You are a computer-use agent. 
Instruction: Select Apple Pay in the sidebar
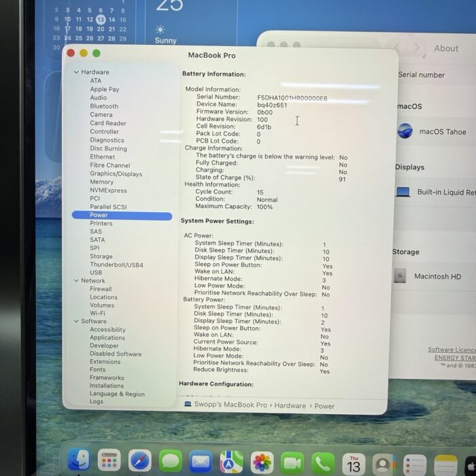(x=105, y=89)
